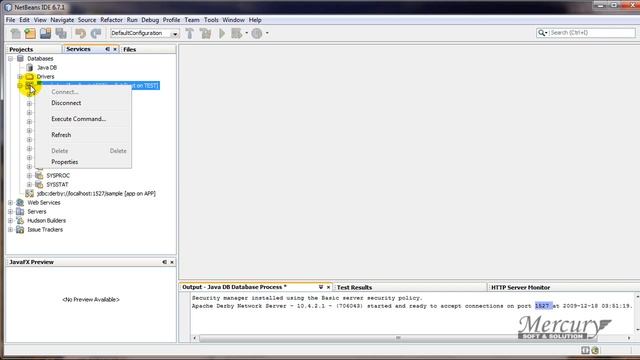Open the File menu
This screenshot has width=640, height=360.
(10, 20)
